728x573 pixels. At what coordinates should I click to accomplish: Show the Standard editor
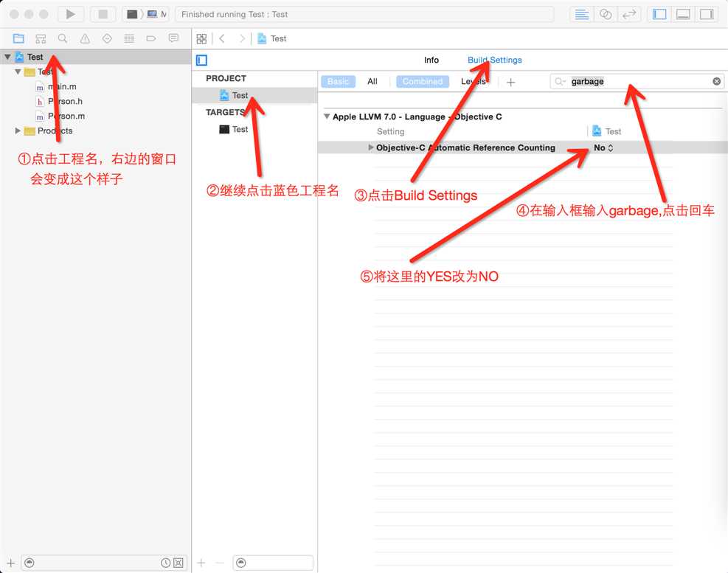[581, 15]
